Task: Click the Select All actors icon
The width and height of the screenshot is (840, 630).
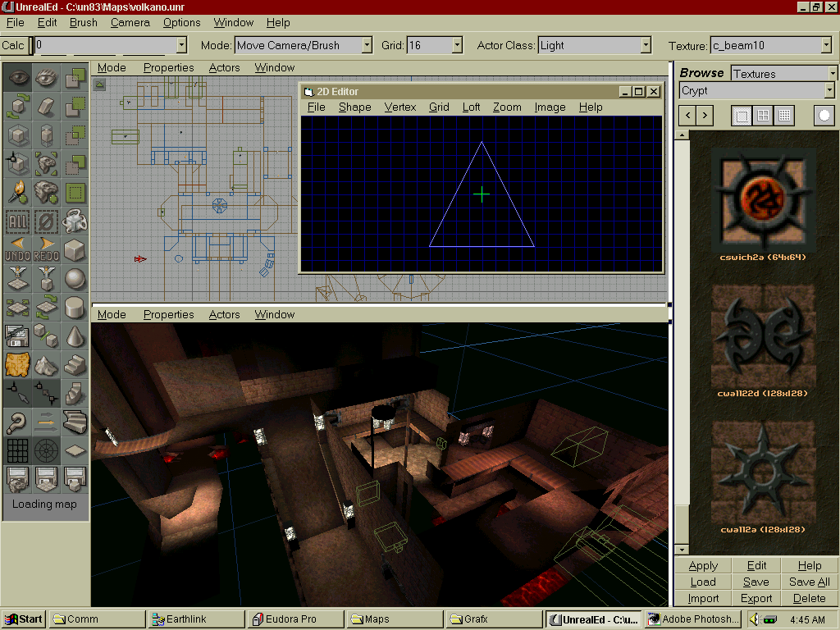Action: [17, 221]
